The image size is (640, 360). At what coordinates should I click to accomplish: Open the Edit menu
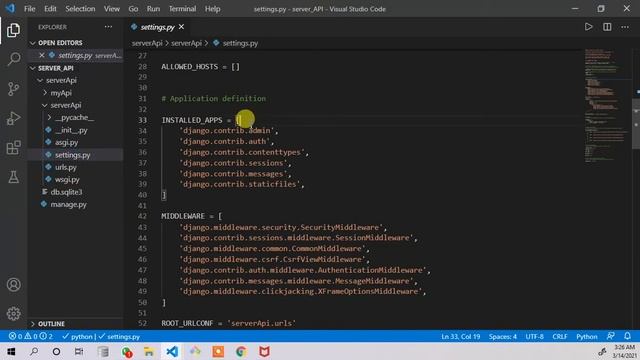[x=50, y=9]
